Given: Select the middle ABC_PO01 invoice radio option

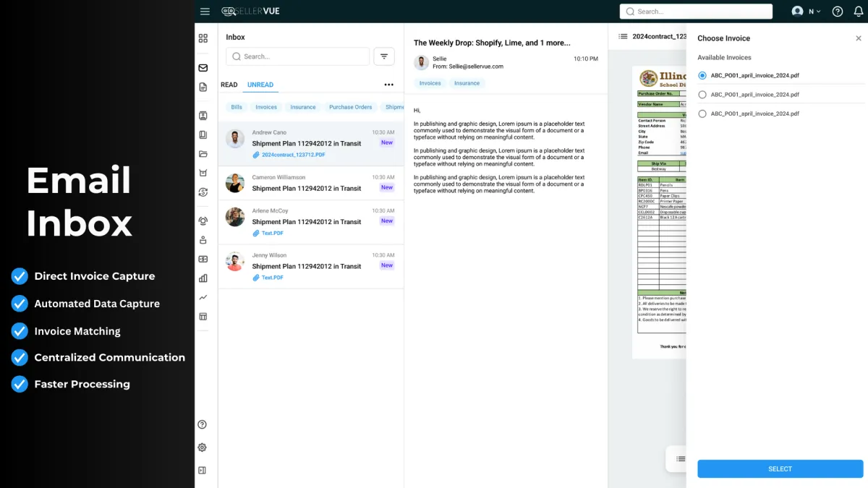Looking at the screenshot, I should tap(702, 95).
